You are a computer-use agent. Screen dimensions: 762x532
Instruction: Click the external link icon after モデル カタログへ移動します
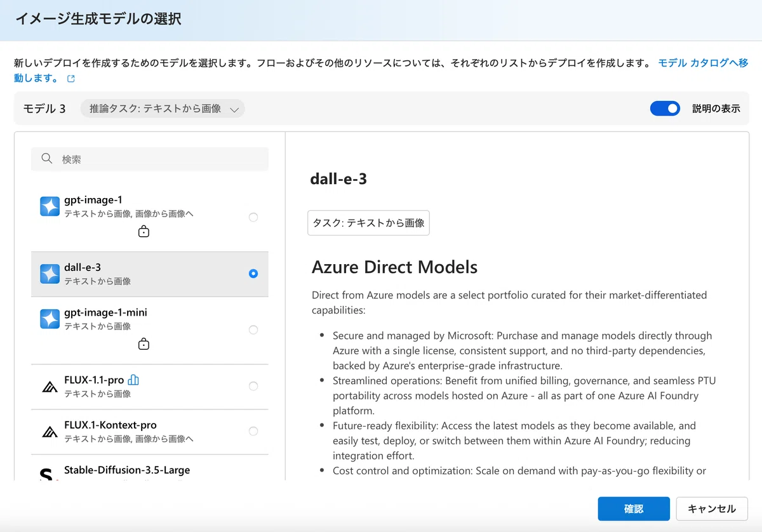(x=71, y=79)
